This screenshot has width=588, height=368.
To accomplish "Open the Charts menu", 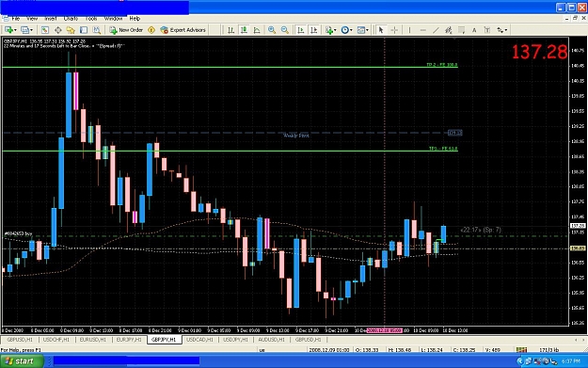I will [71, 18].
